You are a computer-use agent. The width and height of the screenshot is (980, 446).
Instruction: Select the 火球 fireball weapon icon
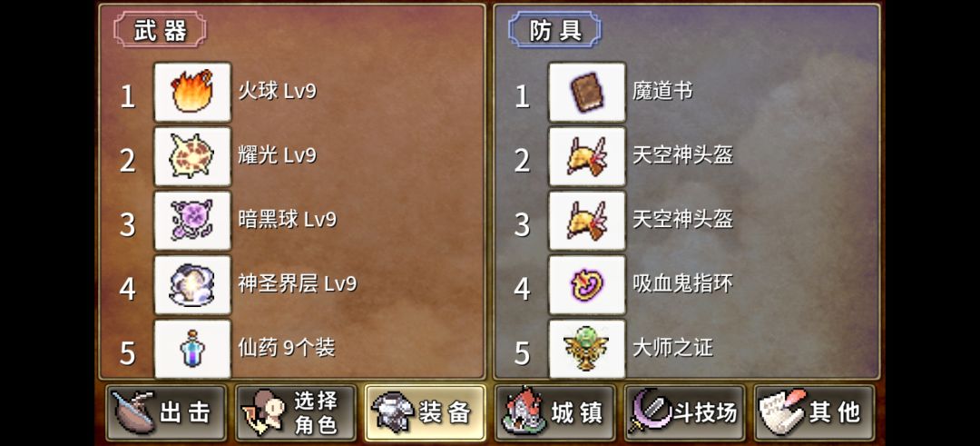(192, 92)
